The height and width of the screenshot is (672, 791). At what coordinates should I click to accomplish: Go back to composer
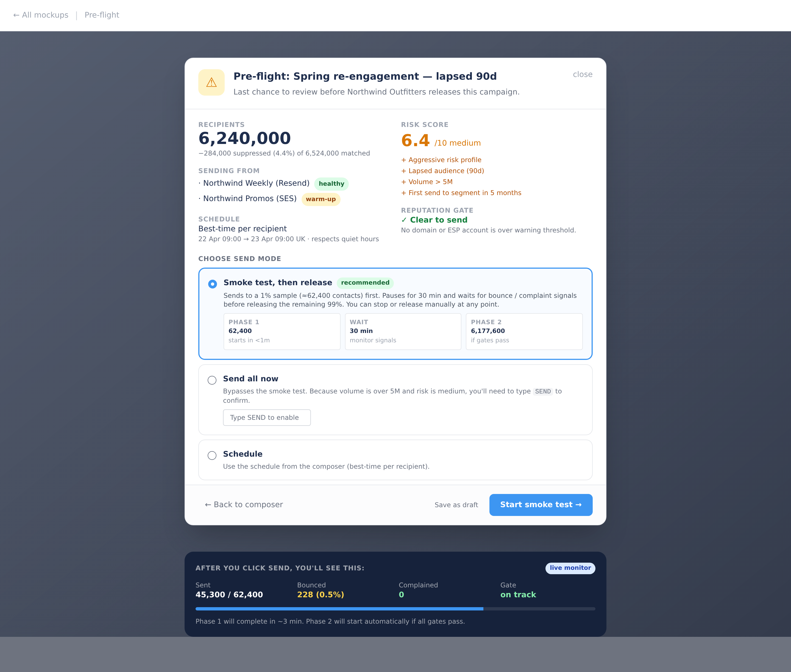point(244,504)
